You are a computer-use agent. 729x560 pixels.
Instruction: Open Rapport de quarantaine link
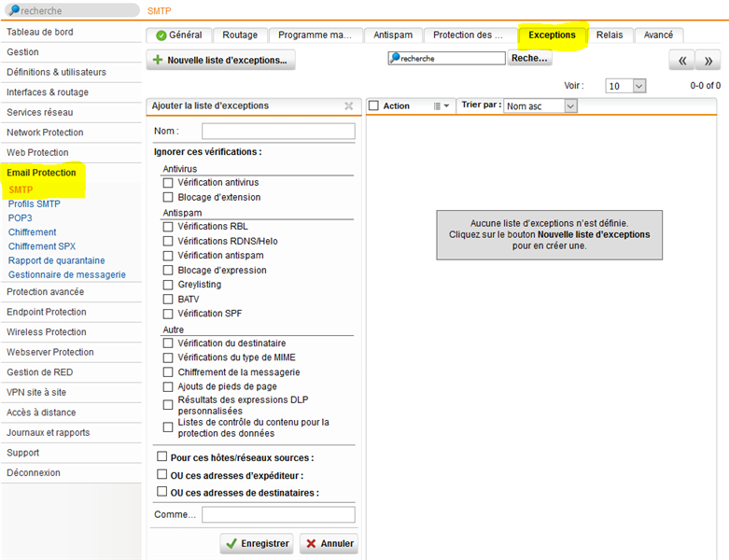point(56,260)
